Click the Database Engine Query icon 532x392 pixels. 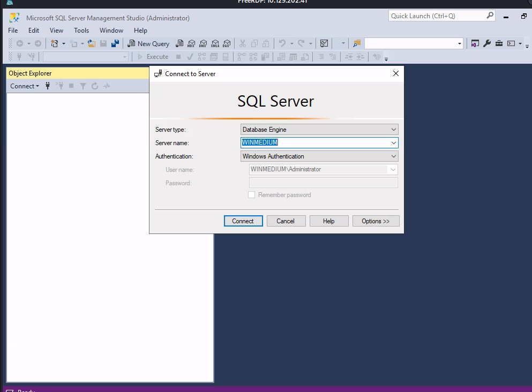(179, 44)
